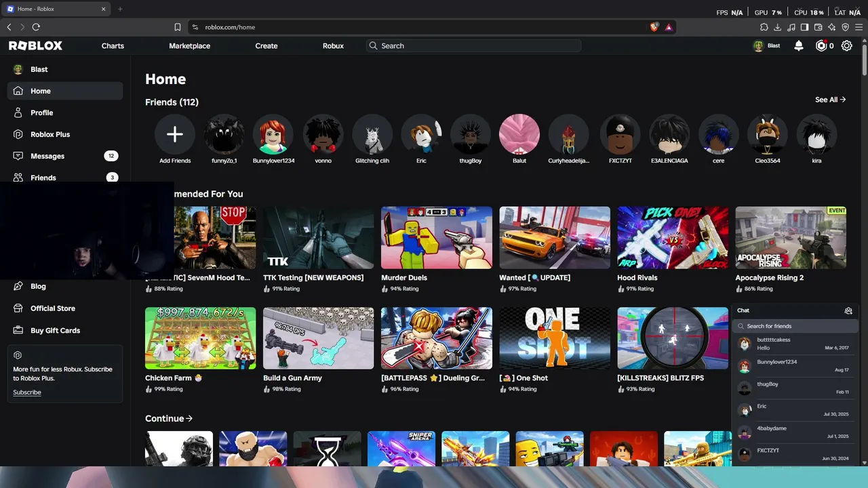This screenshot has width=868, height=488.
Task: Open the Marketplace tab
Action: pos(190,45)
